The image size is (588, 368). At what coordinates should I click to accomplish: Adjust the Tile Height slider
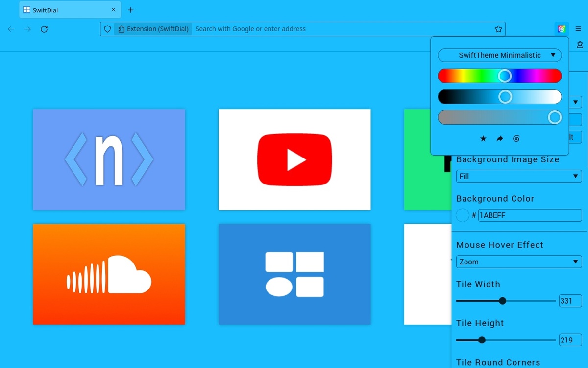[506, 340]
